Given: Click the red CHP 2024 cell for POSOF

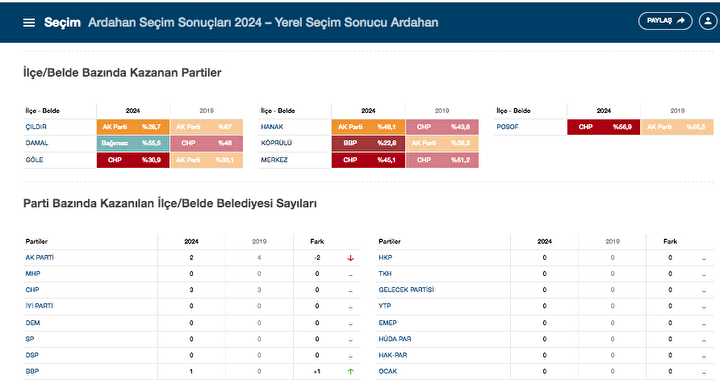Looking at the screenshot, I should [603, 127].
